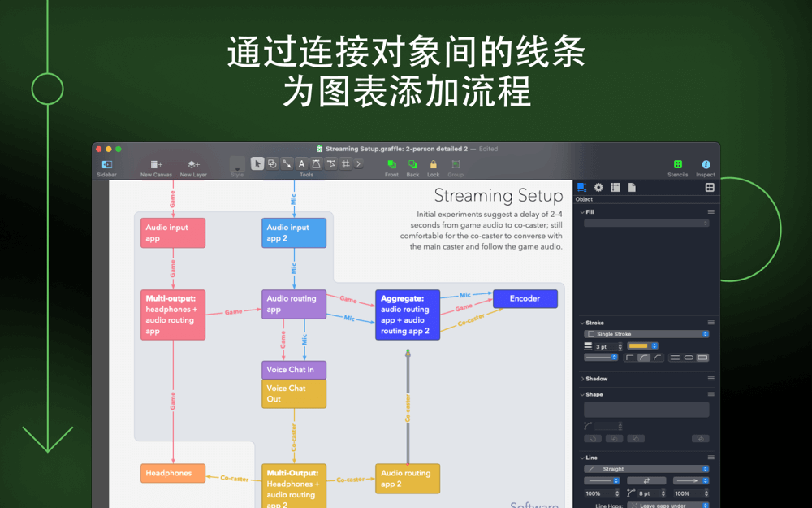812x508 pixels.
Task: Choose the Artboard grid tool
Action: (x=345, y=164)
